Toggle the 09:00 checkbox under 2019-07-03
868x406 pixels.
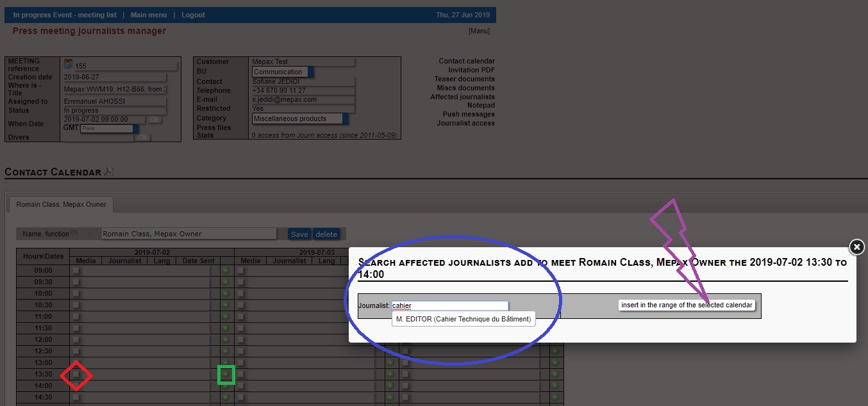[x=241, y=271]
